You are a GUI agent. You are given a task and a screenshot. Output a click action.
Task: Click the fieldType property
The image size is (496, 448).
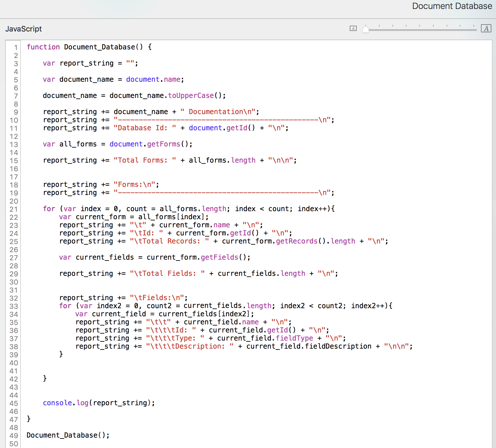(x=294, y=338)
